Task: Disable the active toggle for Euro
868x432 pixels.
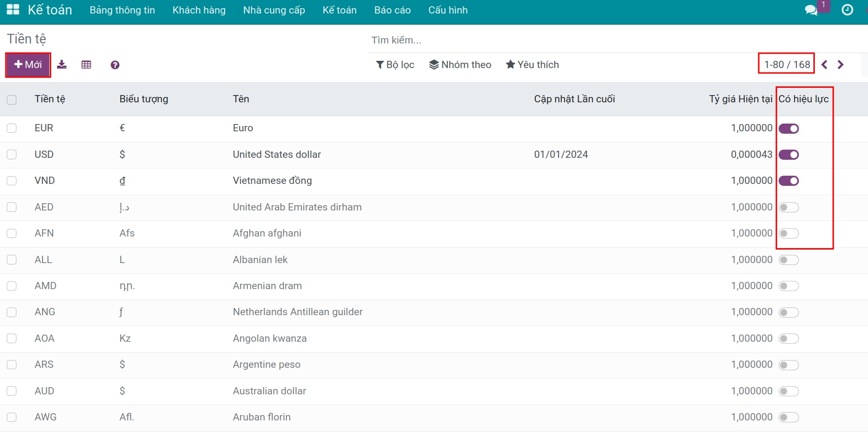Action: 789,128
